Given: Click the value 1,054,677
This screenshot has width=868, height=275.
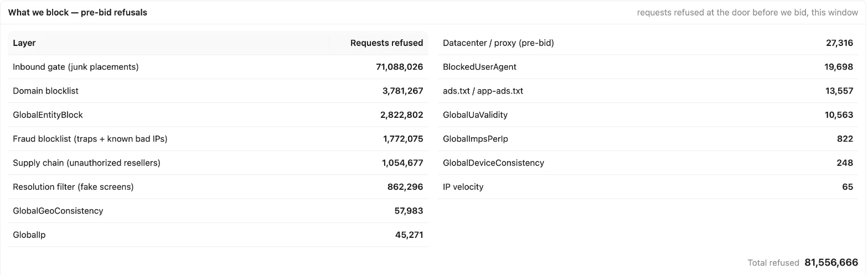Looking at the screenshot, I should click(x=403, y=163).
